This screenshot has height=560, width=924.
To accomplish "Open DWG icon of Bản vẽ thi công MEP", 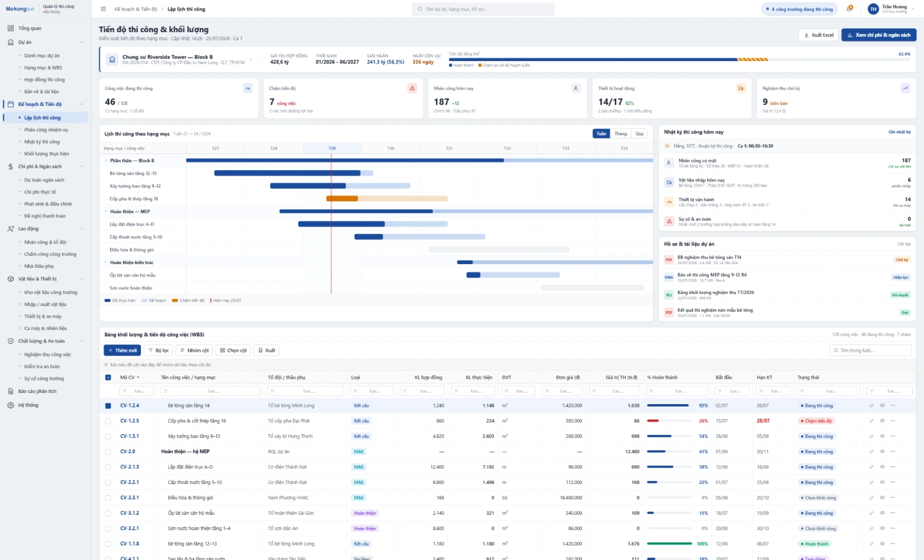I will pos(669,277).
